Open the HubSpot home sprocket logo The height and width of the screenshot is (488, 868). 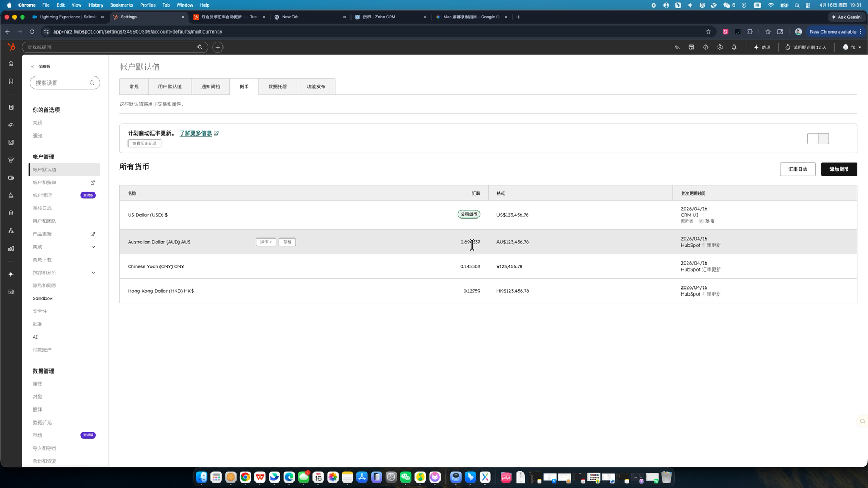[x=11, y=47]
